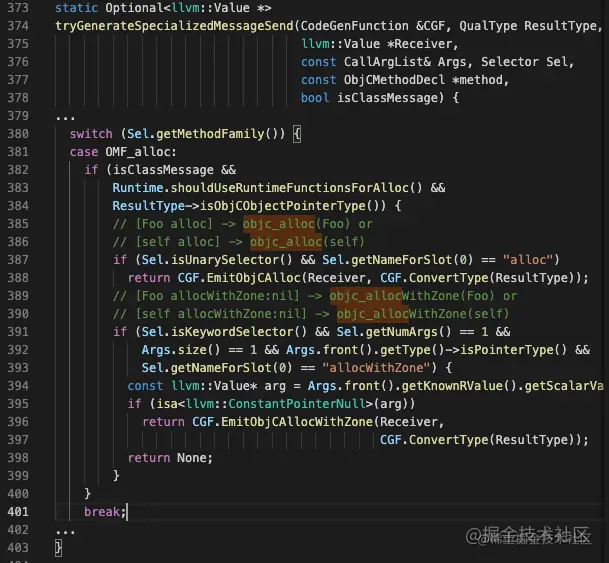Viewport: 609px width, 563px height.
Task: Click 'EmitObjCAlloc' on line 388
Action: (254, 278)
